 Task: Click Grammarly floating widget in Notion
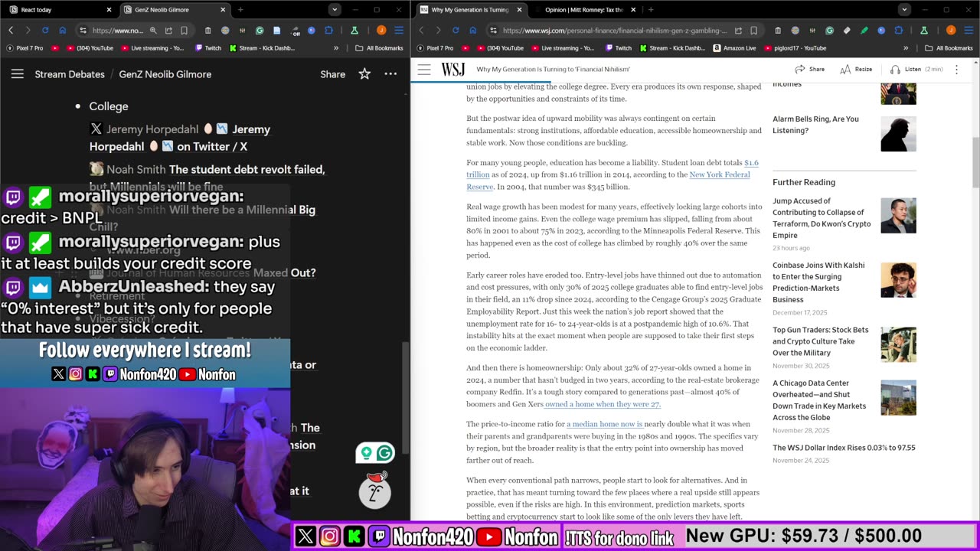click(x=375, y=454)
